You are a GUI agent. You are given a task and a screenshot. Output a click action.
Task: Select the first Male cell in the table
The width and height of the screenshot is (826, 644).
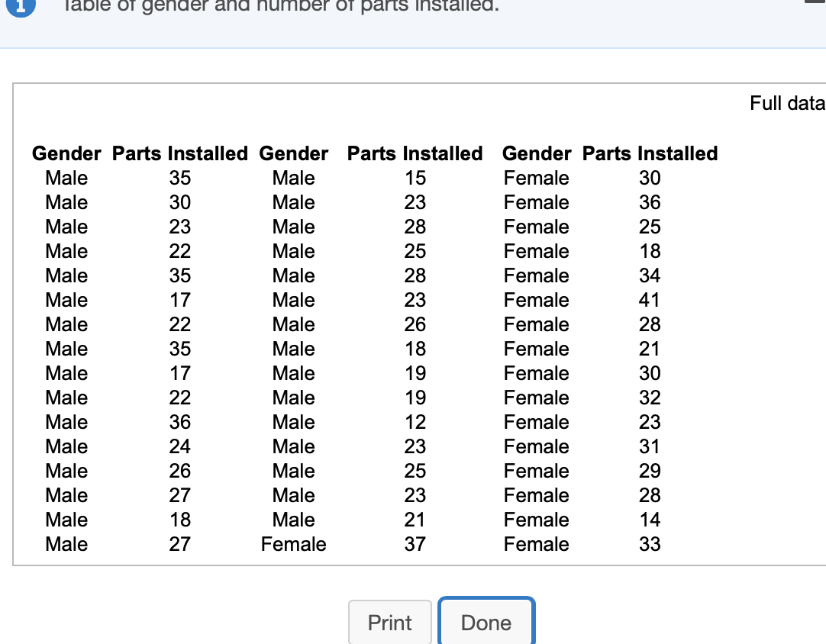(66, 178)
